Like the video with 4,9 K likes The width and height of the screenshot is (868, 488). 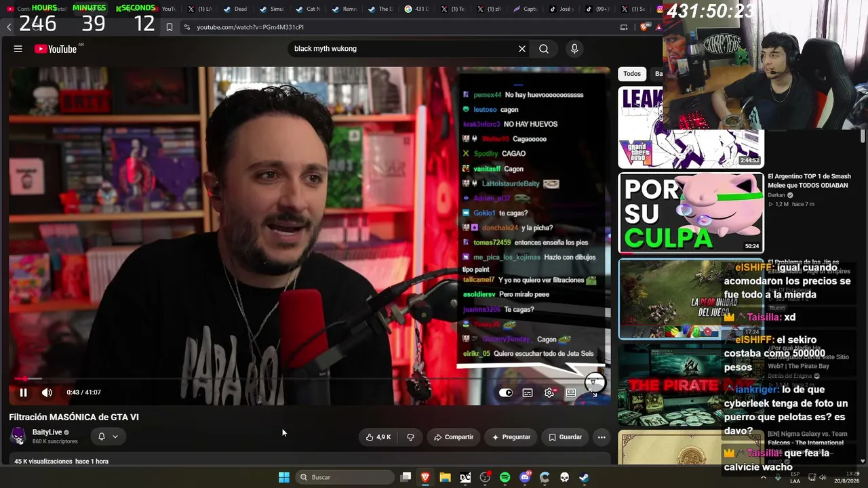(x=378, y=437)
